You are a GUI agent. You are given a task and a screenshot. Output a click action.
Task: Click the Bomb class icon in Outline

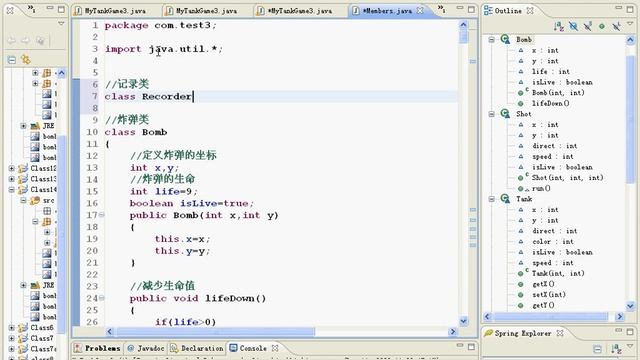click(505, 39)
